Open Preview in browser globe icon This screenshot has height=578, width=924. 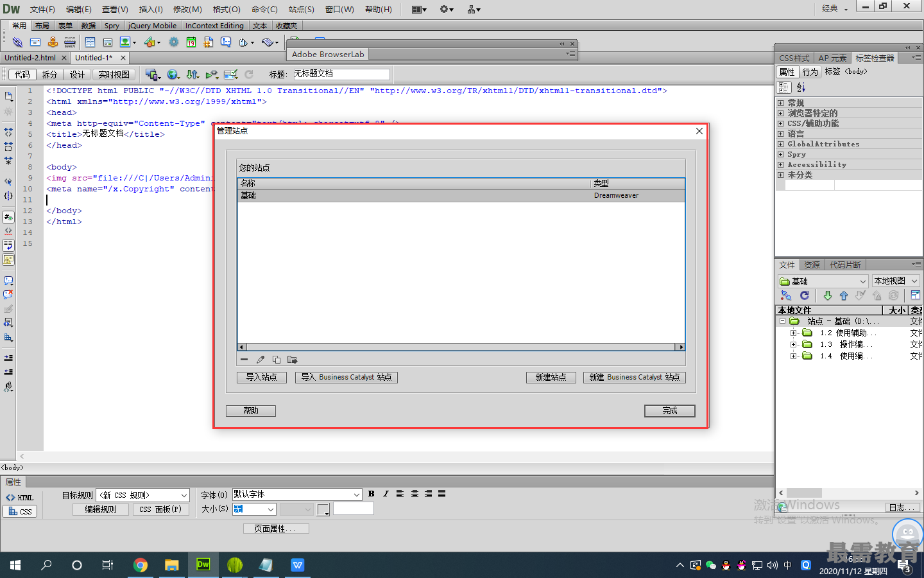point(172,74)
